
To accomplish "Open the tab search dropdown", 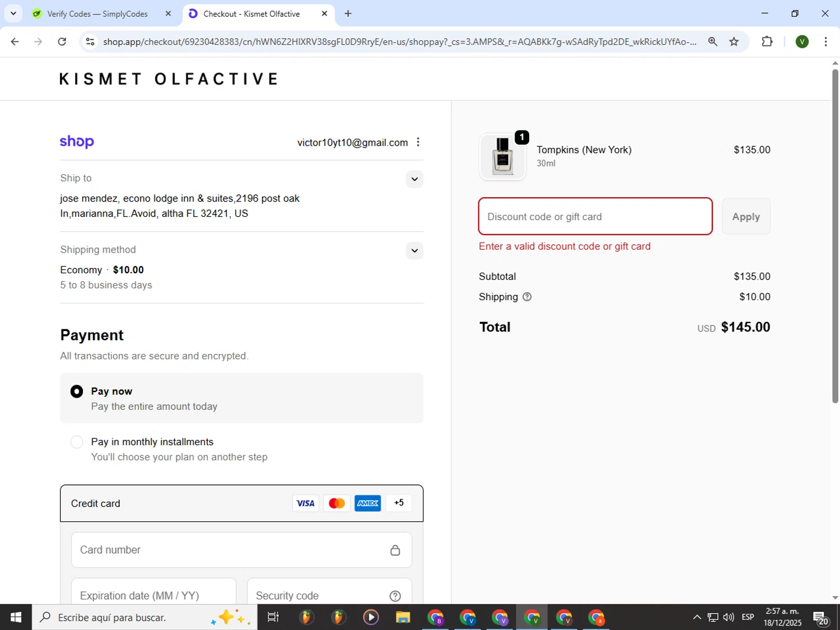I will pyautogui.click(x=13, y=13).
